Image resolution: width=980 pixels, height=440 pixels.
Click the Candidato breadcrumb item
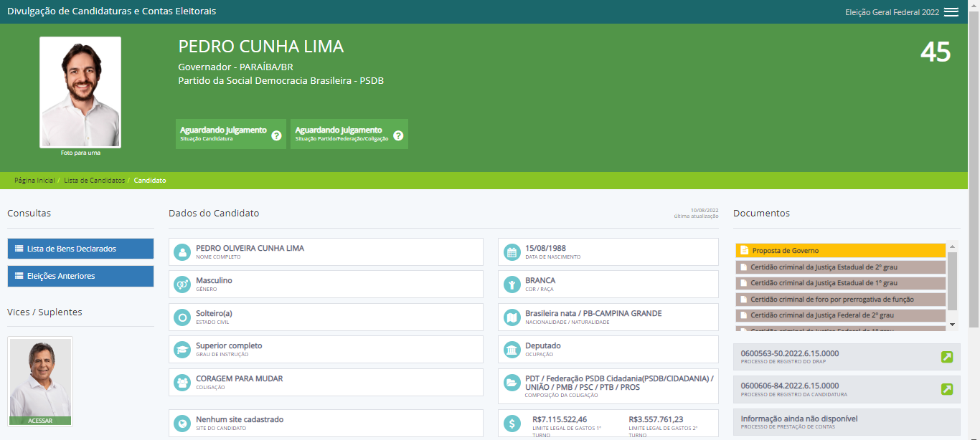click(x=150, y=181)
